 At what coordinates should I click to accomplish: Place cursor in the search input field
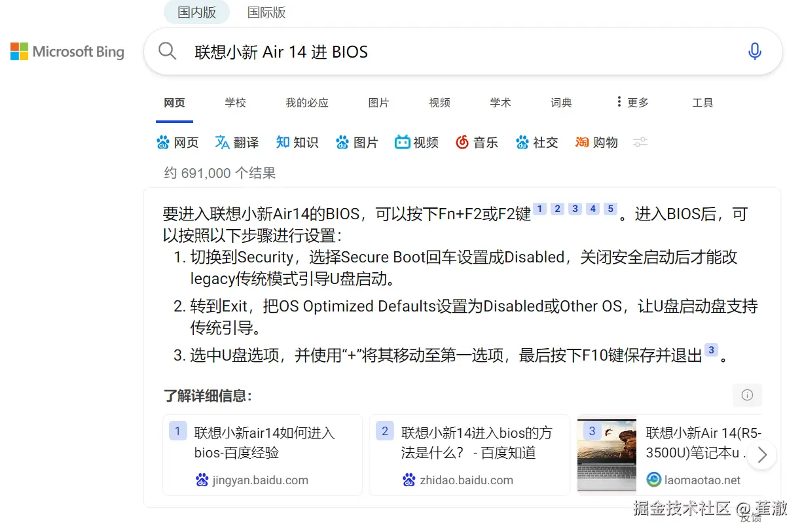(393, 51)
